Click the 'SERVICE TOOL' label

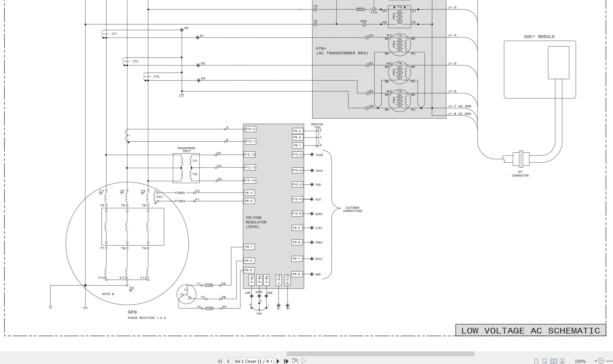[317, 126]
